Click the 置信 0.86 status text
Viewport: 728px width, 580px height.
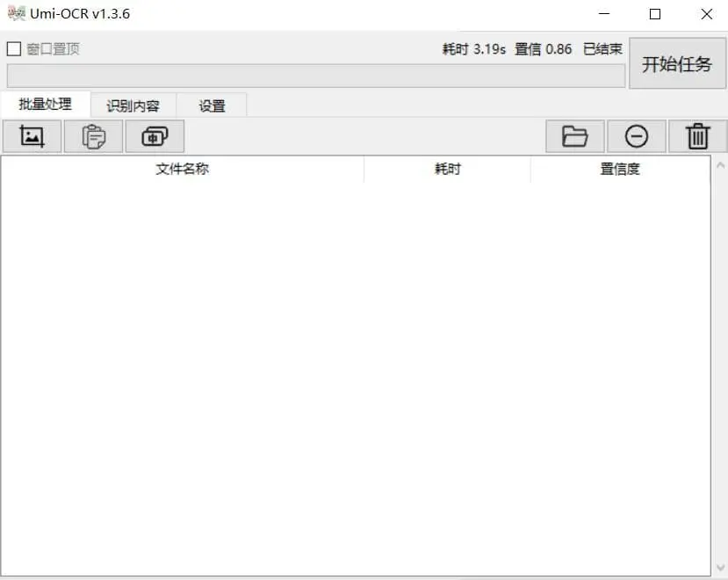coord(544,49)
